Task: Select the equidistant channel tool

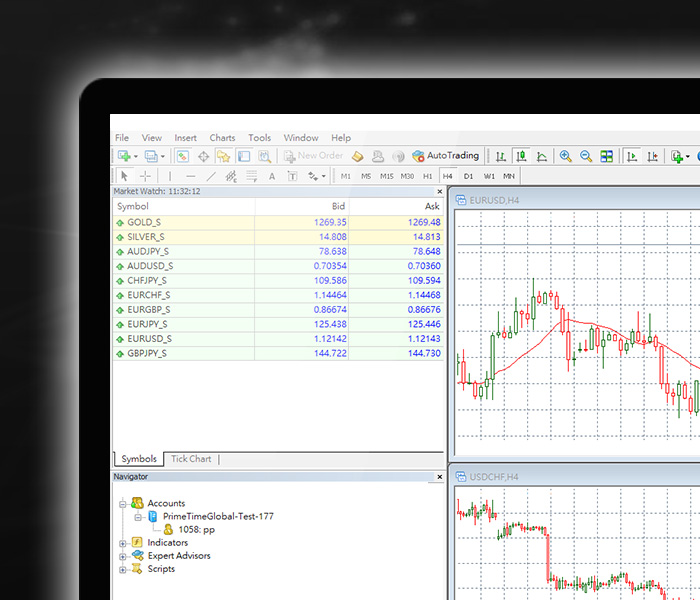Action: click(x=231, y=176)
